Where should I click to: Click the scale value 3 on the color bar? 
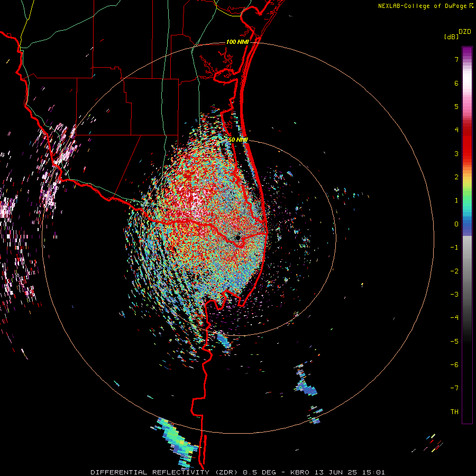point(456,153)
